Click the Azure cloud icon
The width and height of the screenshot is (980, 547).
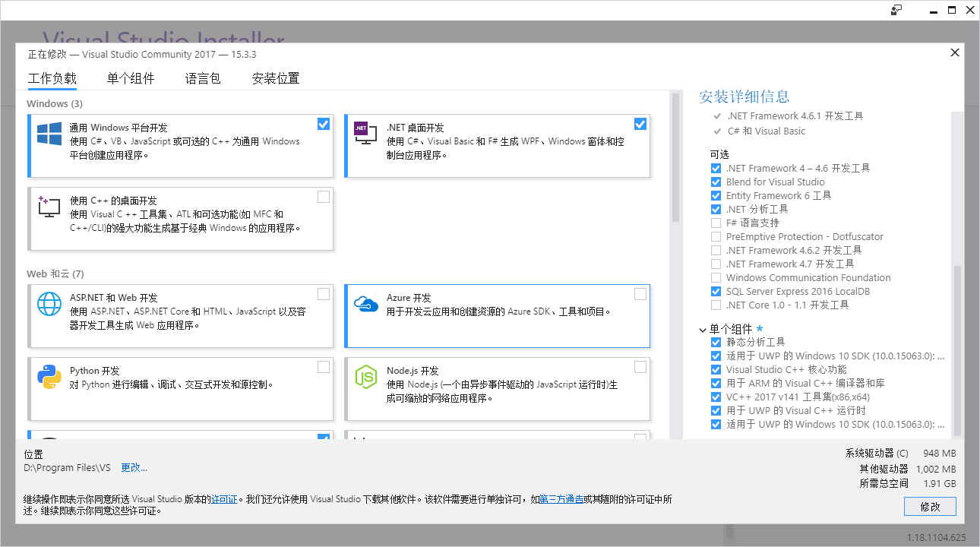[x=365, y=304]
